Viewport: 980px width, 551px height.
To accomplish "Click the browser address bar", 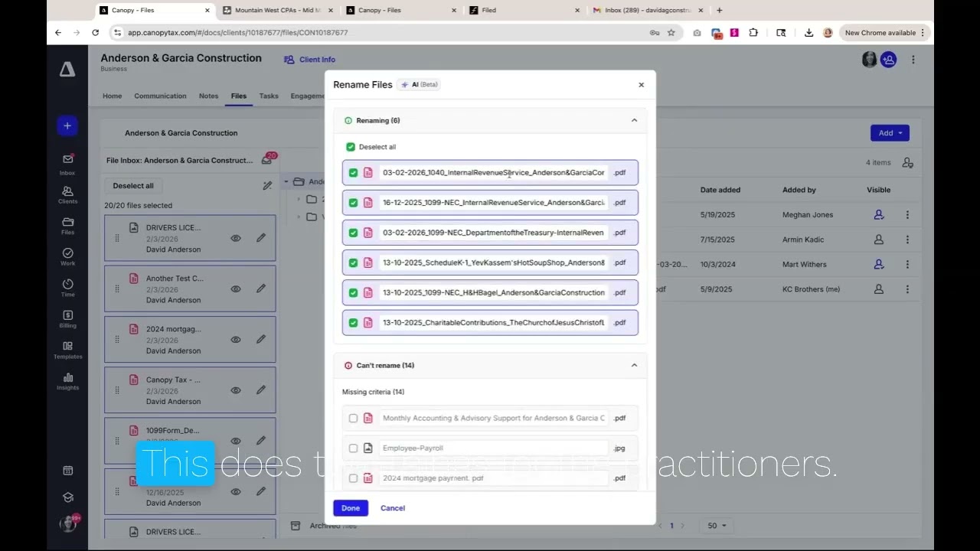I will tap(383, 33).
